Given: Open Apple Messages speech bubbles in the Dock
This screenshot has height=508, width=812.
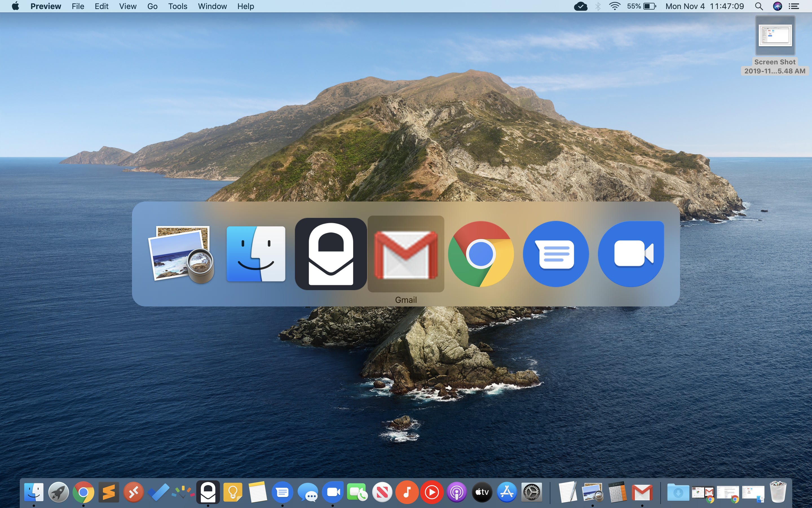Looking at the screenshot, I should [x=307, y=492].
